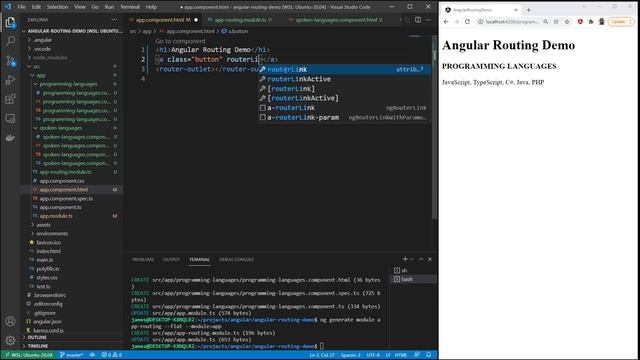Open the new terminal dropdown arrow
Image resolution: width=640 pixels, height=360 pixels.
[x=411, y=260]
